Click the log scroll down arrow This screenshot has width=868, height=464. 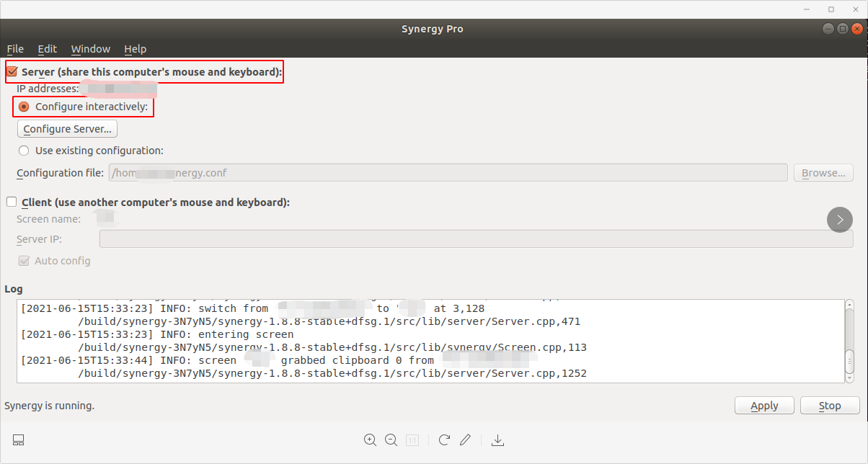(849, 377)
